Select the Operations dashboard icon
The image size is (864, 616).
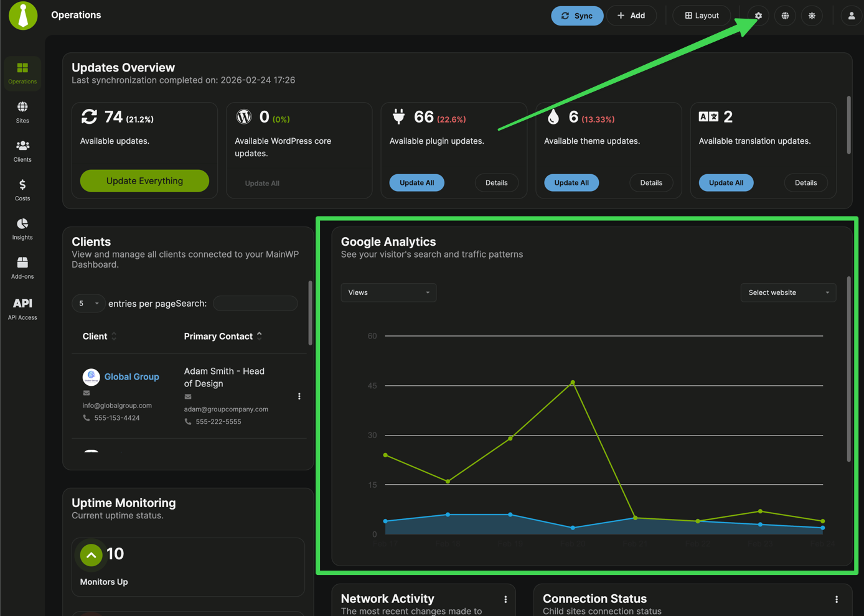tap(22, 72)
